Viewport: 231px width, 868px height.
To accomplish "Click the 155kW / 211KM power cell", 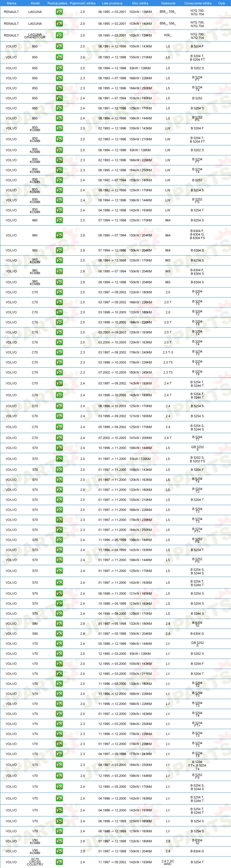I will (x=141, y=674).
